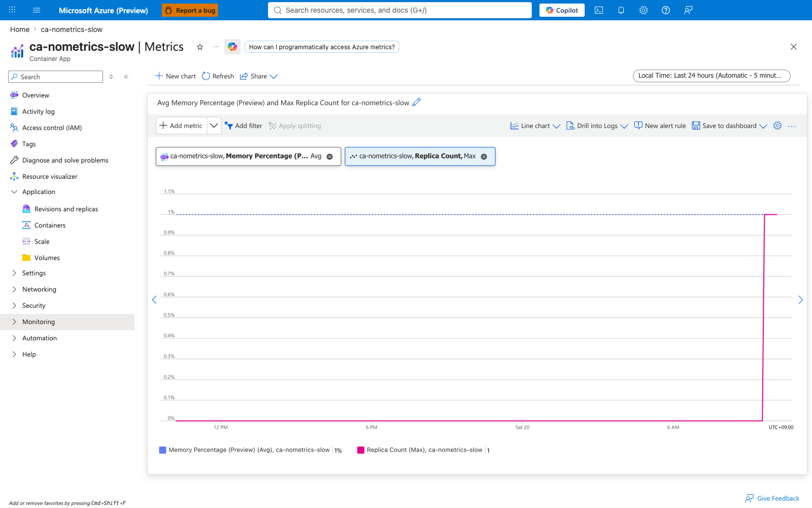The height and width of the screenshot is (508, 812).
Task: Open the Add metric dropdown arrow
Action: coord(214,125)
